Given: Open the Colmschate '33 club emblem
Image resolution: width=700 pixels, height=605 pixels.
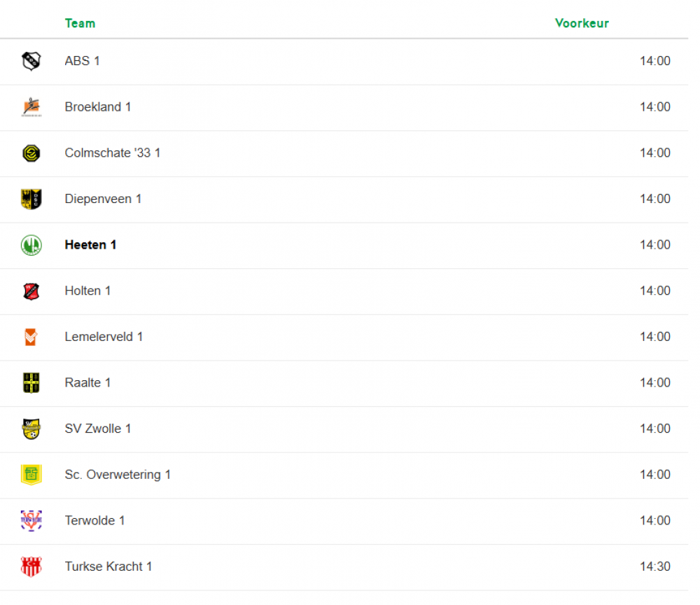Looking at the screenshot, I should click(x=31, y=153).
